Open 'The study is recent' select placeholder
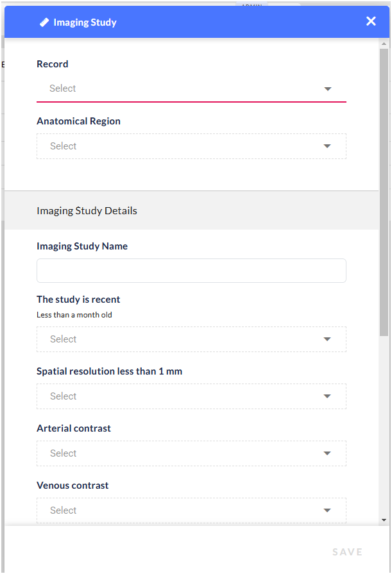Screen dimensions: 392x574 [x=64, y=339]
